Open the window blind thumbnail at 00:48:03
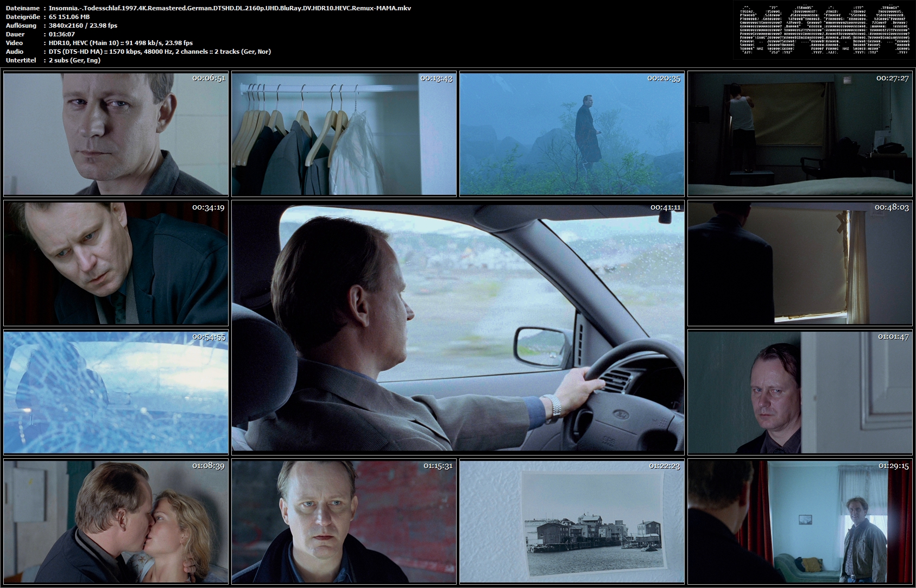Screen dimensions: 916x588 point(800,263)
